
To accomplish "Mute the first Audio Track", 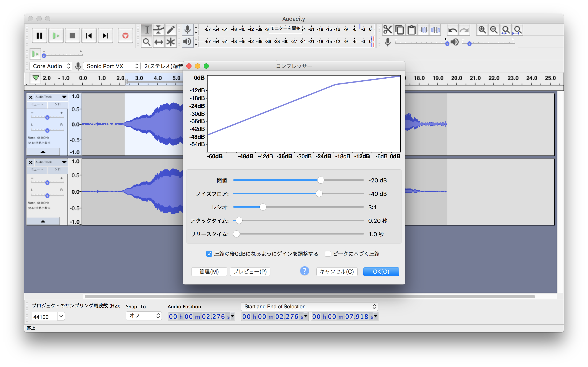I will 37,104.
